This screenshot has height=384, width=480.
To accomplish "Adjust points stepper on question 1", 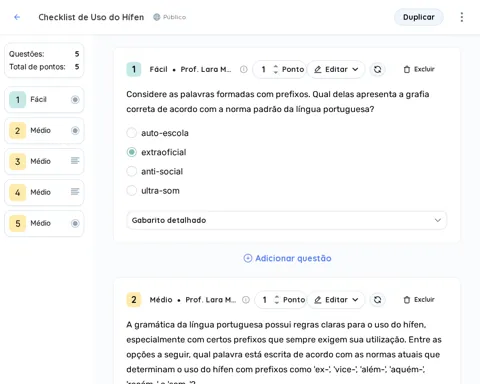I will tap(275, 69).
